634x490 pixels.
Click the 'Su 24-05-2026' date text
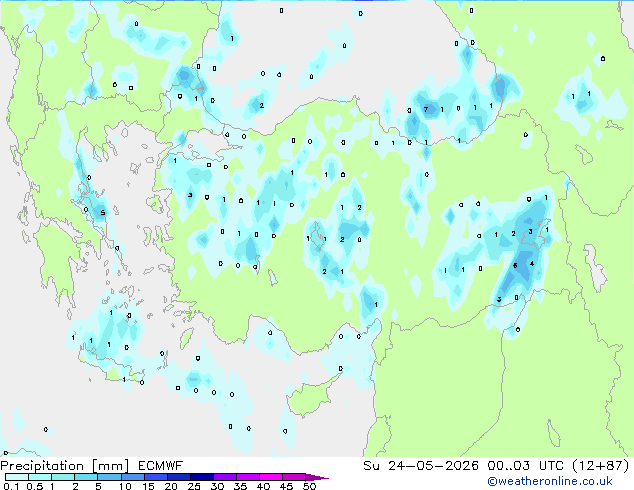(421, 466)
